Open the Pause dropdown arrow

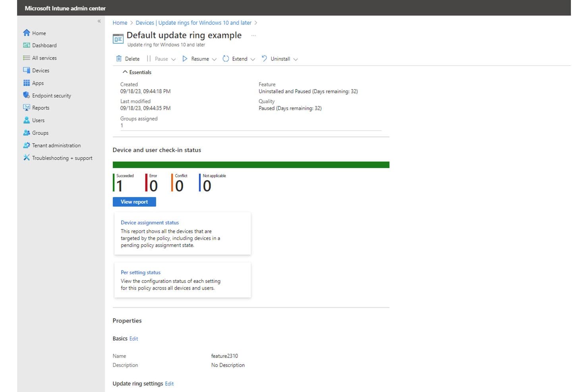(x=173, y=59)
